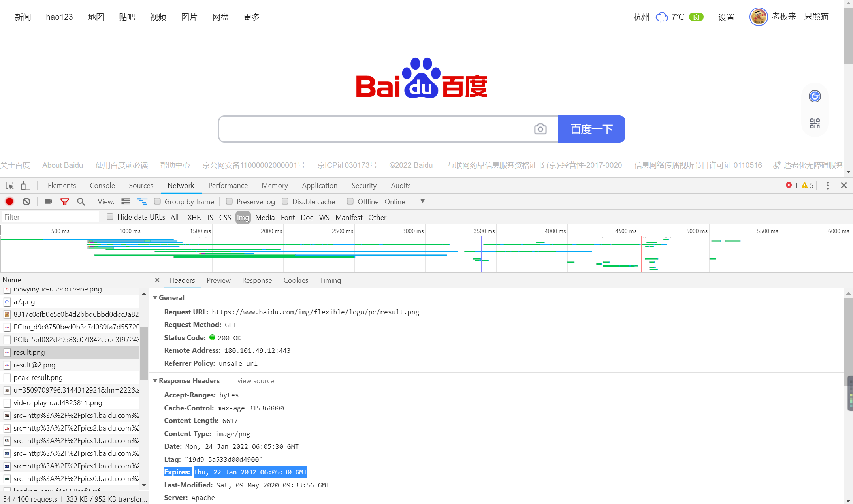
Task: Collapse the Response Headers section
Action: (155, 381)
